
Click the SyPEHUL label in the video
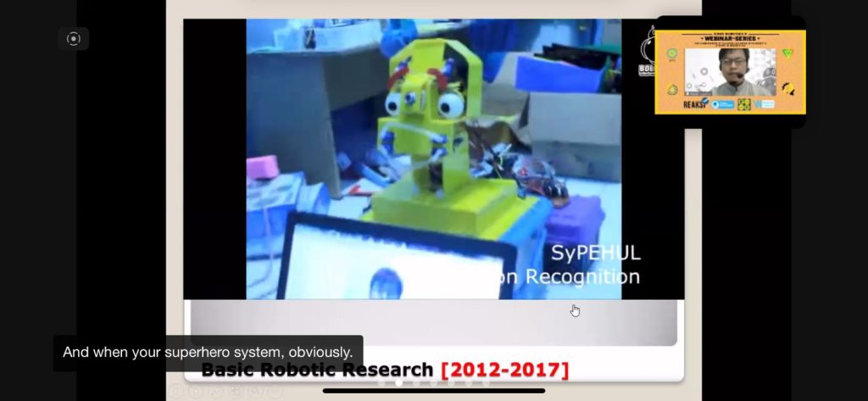tap(596, 253)
